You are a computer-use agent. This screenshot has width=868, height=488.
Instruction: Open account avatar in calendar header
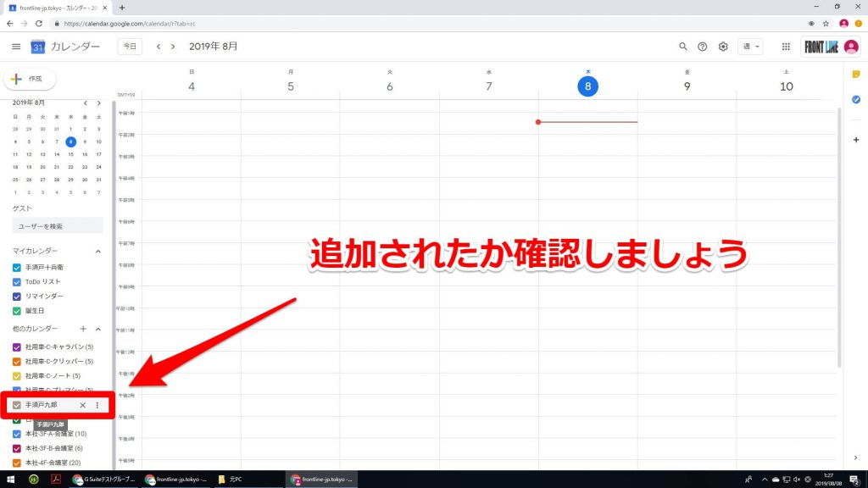(851, 47)
